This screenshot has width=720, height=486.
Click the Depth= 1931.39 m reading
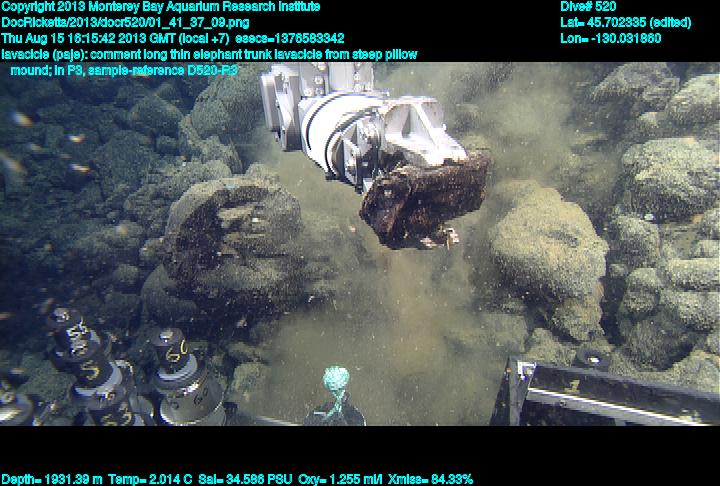52,479
